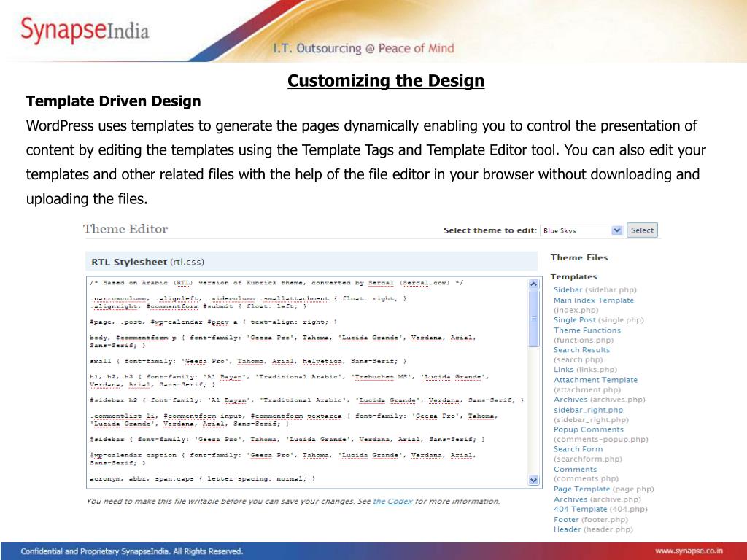Click the 'Templates' section heading
747x560 pixels.
[573, 276]
